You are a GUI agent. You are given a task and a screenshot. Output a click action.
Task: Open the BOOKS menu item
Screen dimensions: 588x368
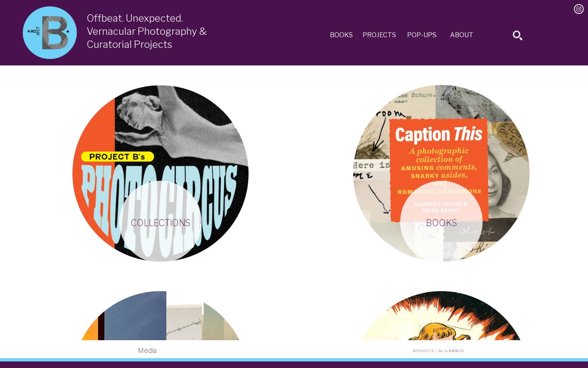(341, 35)
